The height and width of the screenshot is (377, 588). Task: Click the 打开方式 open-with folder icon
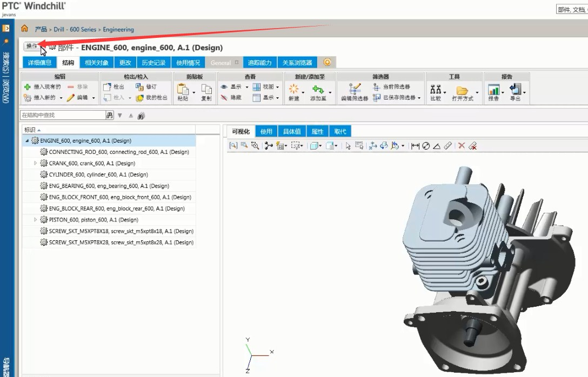[x=462, y=90]
